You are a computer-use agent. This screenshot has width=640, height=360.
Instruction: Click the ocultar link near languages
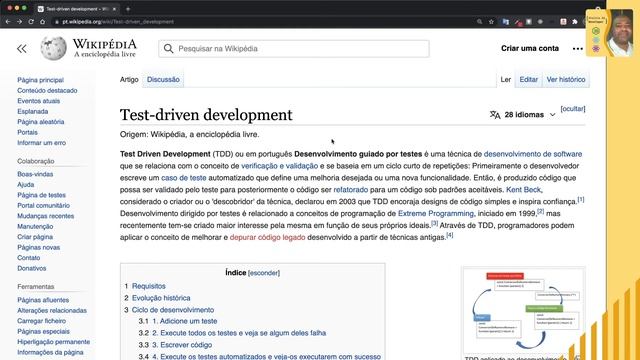pyautogui.click(x=573, y=109)
